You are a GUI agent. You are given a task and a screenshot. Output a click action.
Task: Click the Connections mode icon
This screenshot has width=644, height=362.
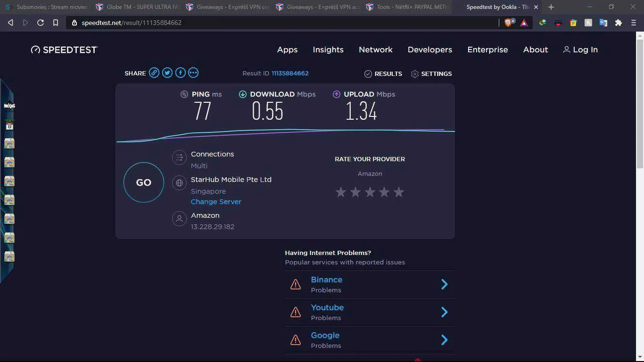[x=179, y=158]
